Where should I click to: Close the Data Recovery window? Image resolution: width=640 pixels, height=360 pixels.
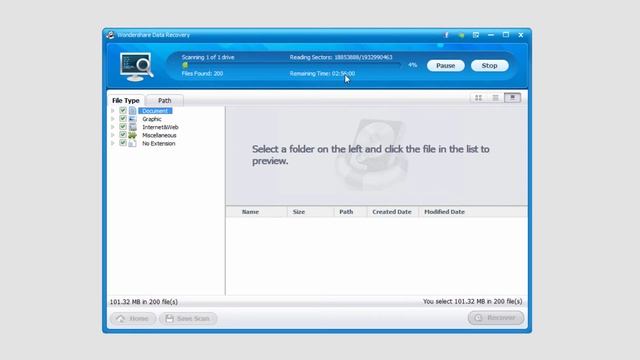coord(521,35)
